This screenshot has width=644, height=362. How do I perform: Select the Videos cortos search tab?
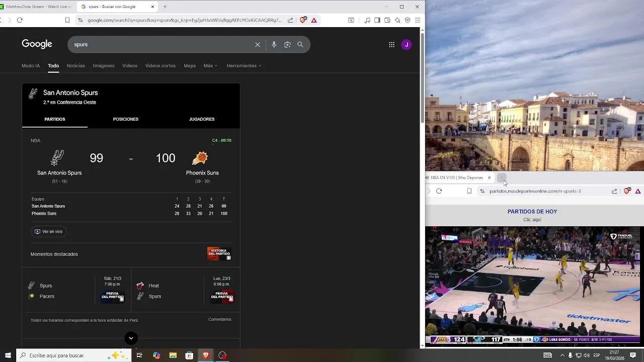[160, 66]
